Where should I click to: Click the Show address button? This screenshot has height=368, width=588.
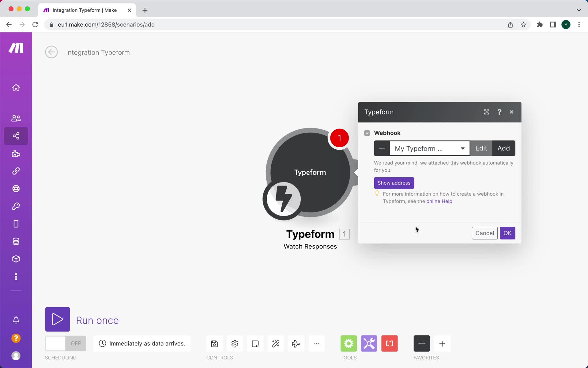point(394,182)
